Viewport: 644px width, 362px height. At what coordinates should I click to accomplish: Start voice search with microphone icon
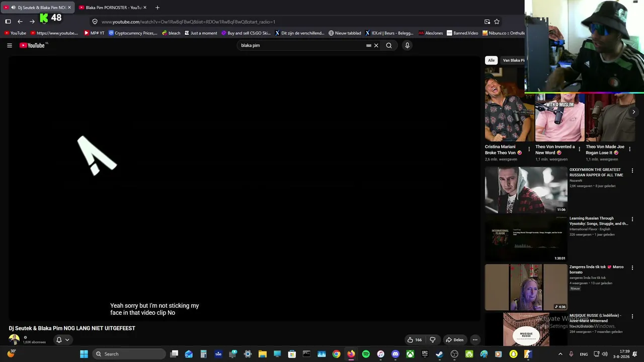coord(407,45)
